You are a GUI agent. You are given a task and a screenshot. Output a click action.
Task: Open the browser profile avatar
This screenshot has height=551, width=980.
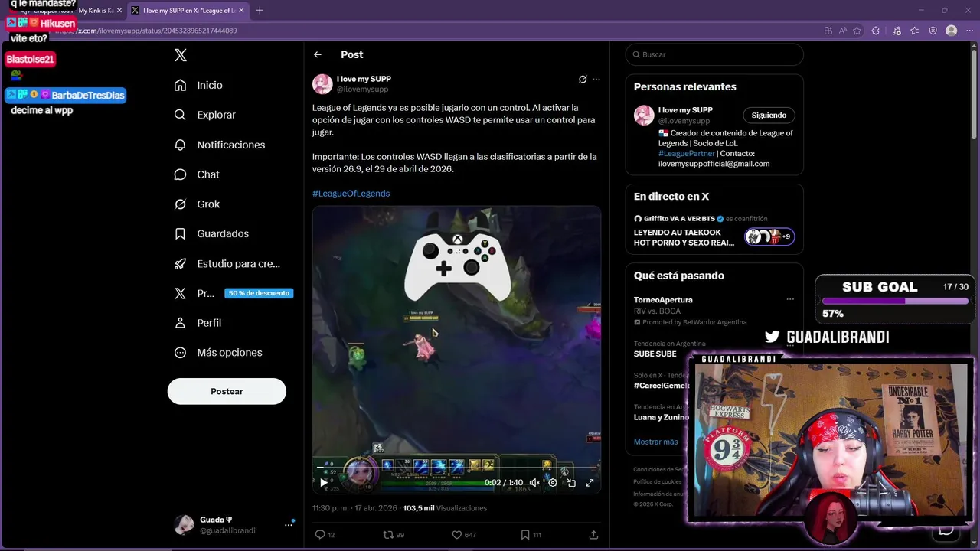[951, 31]
